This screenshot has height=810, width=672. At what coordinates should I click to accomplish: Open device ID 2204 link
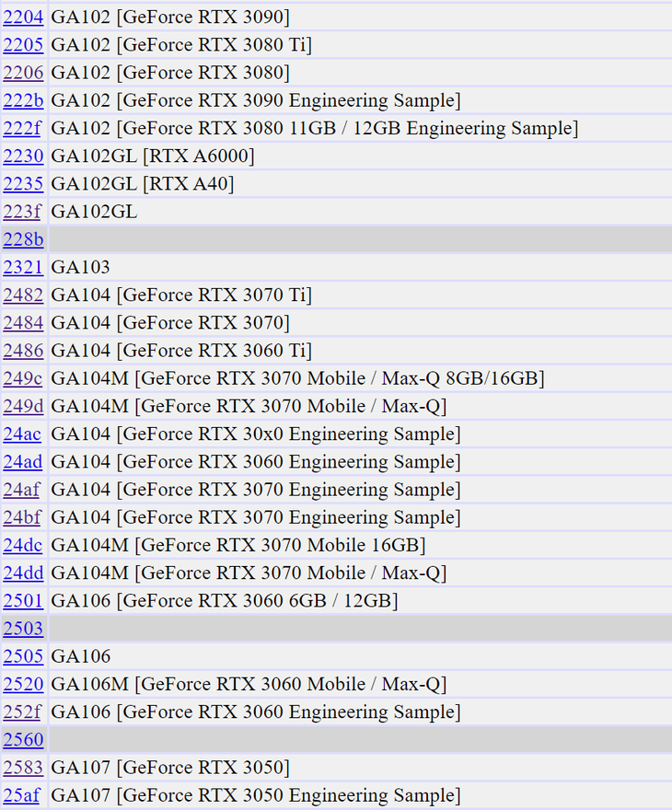pyautogui.click(x=23, y=17)
